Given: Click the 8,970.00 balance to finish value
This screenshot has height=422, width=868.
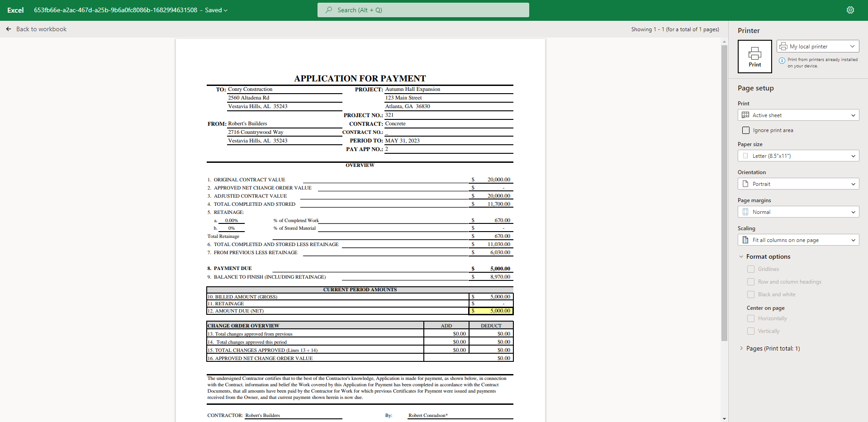Looking at the screenshot, I should pyautogui.click(x=500, y=277).
